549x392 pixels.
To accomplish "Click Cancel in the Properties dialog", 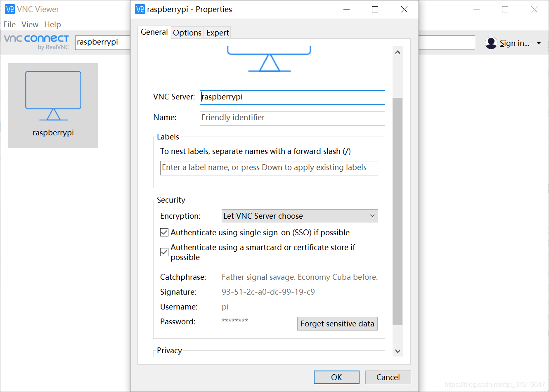I will pyautogui.click(x=388, y=377).
